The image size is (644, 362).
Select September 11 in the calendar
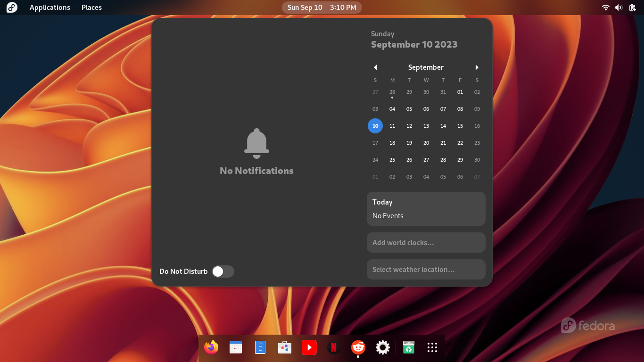pyautogui.click(x=392, y=126)
